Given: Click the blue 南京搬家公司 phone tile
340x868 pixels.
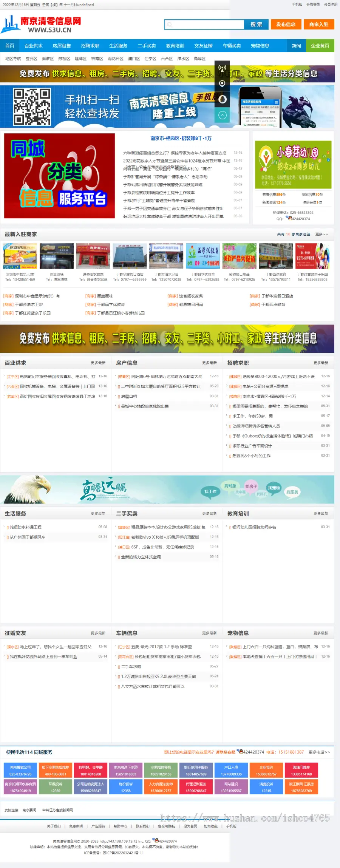Looking at the screenshot, I should point(20,770).
